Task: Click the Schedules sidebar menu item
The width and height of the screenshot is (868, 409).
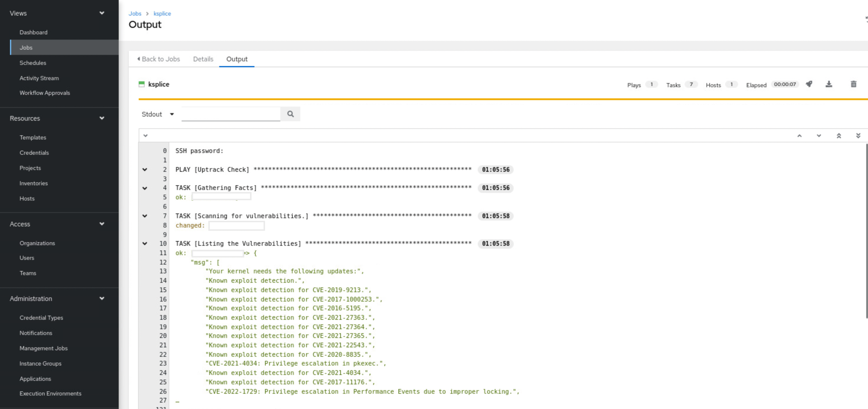Action: tap(33, 63)
